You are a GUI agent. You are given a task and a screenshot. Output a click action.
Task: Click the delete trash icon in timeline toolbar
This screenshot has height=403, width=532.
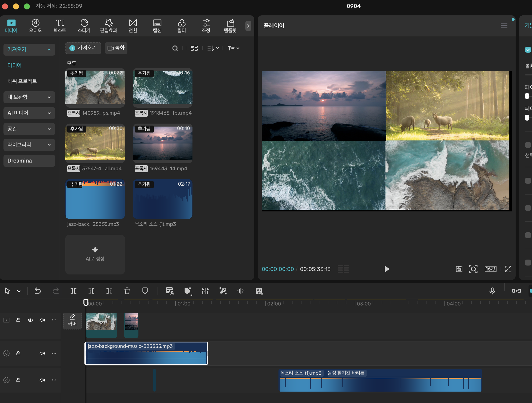(127, 291)
